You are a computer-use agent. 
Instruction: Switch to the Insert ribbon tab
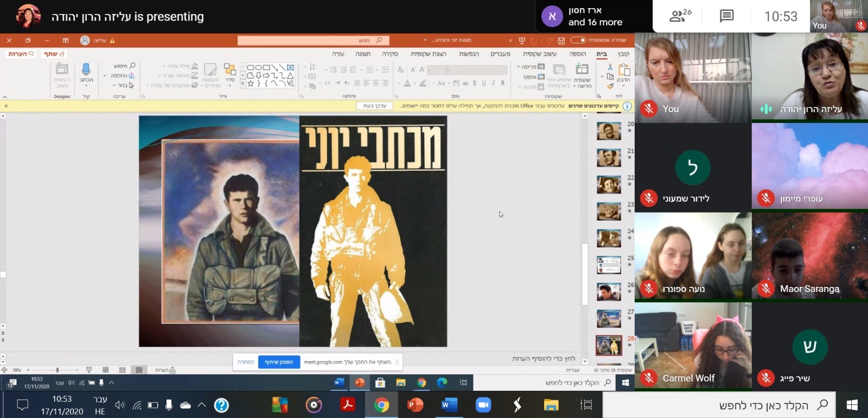click(577, 54)
